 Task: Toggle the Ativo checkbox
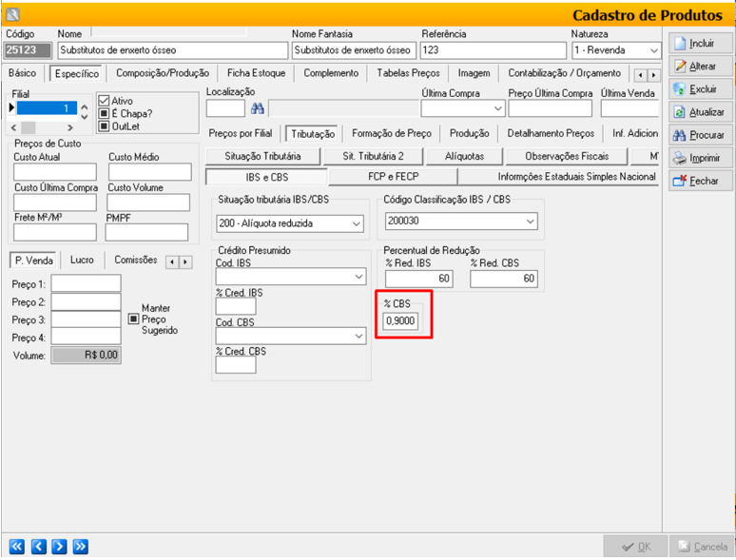tap(105, 101)
